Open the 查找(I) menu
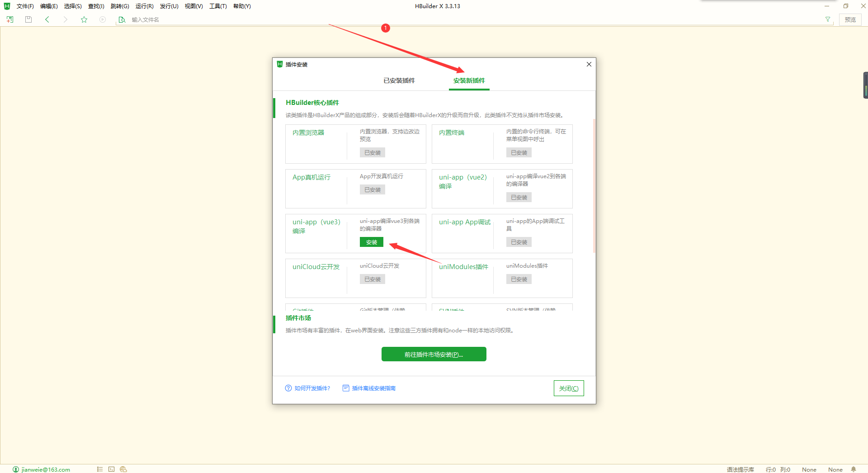Image resolution: width=868 pixels, height=473 pixels. point(96,6)
